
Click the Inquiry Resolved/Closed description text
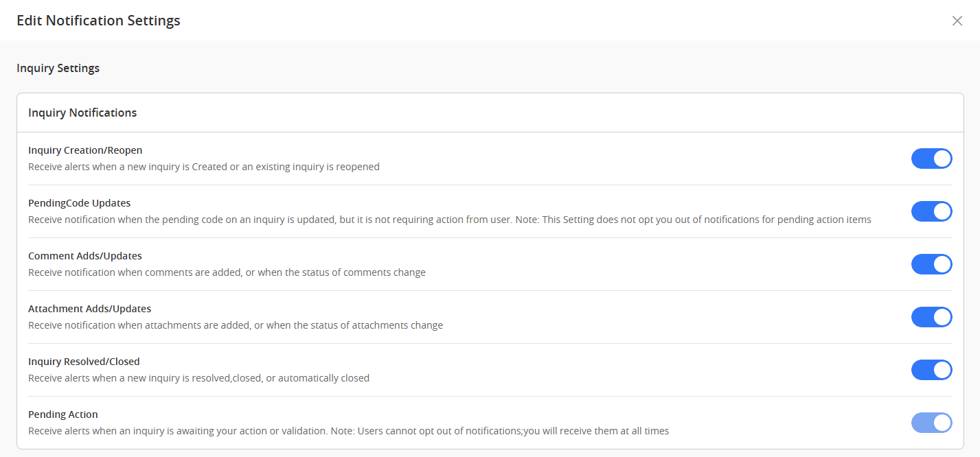[x=198, y=378]
